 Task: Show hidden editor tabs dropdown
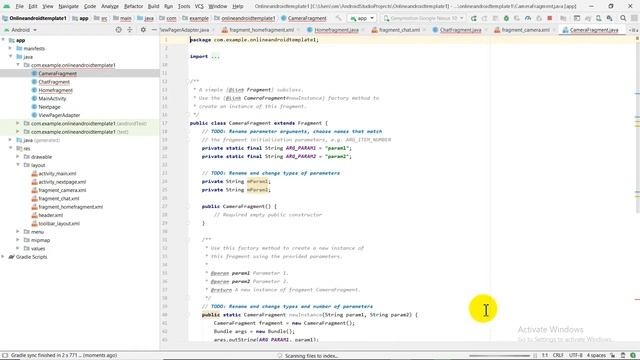(633, 30)
